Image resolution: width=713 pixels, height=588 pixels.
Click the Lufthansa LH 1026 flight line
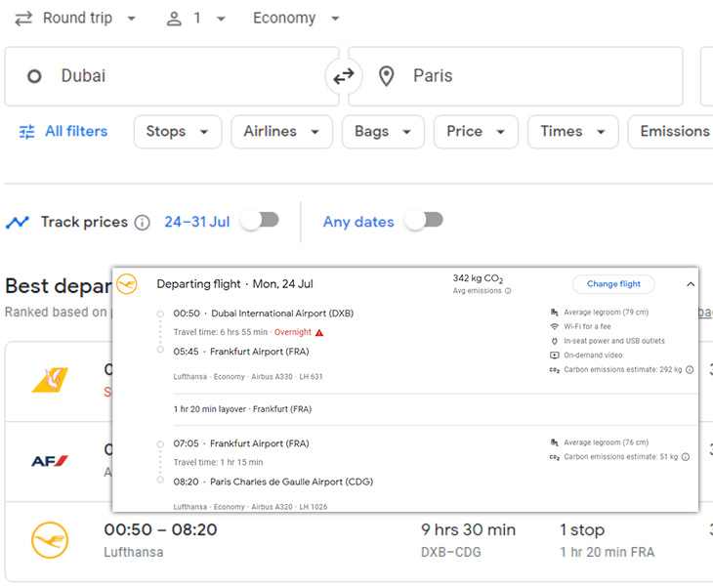250,507
